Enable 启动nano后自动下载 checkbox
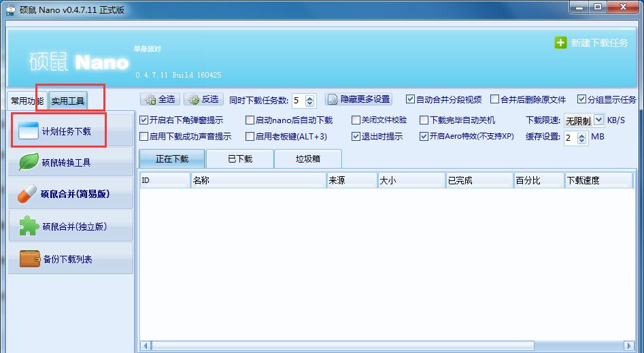 point(250,120)
